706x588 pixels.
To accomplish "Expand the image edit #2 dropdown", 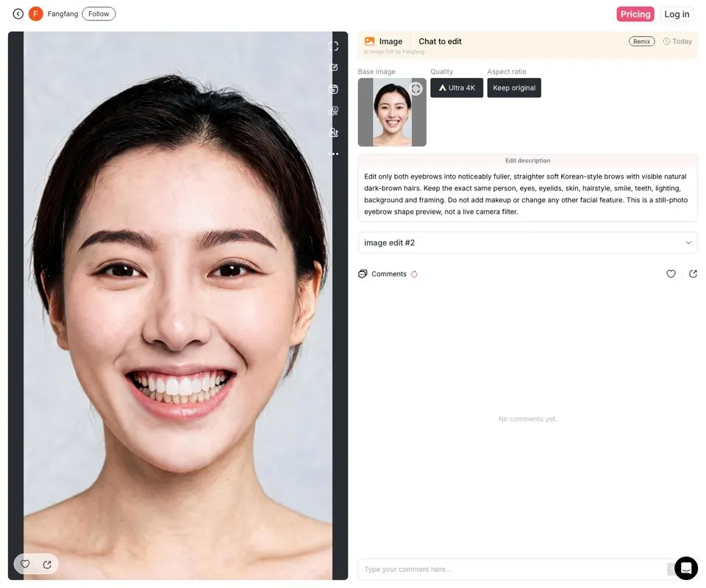I will point(528,243).
